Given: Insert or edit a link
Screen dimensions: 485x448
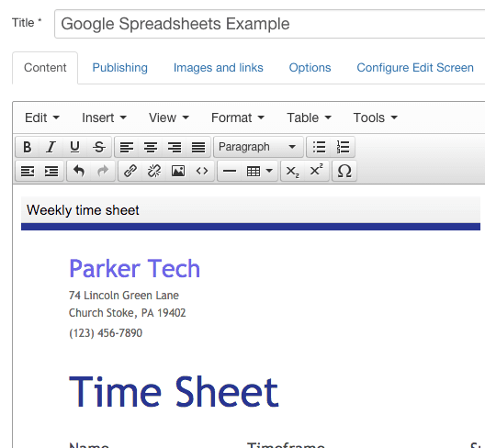Looking at the screenshot, I should 130,171.
